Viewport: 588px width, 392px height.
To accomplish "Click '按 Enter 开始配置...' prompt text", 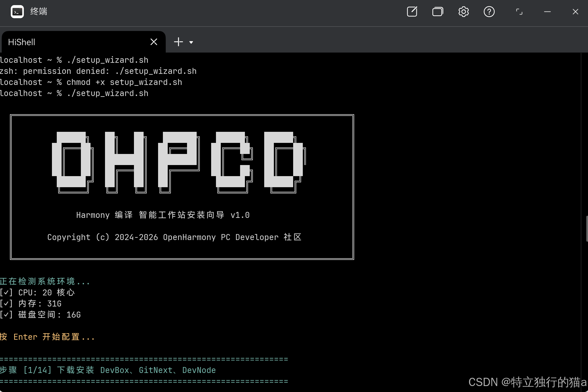I will point(47,337).
